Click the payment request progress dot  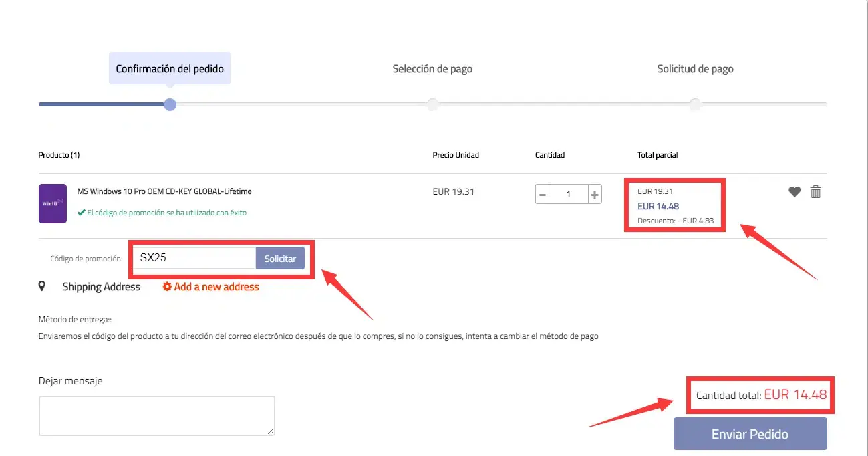tap(696, 104)
